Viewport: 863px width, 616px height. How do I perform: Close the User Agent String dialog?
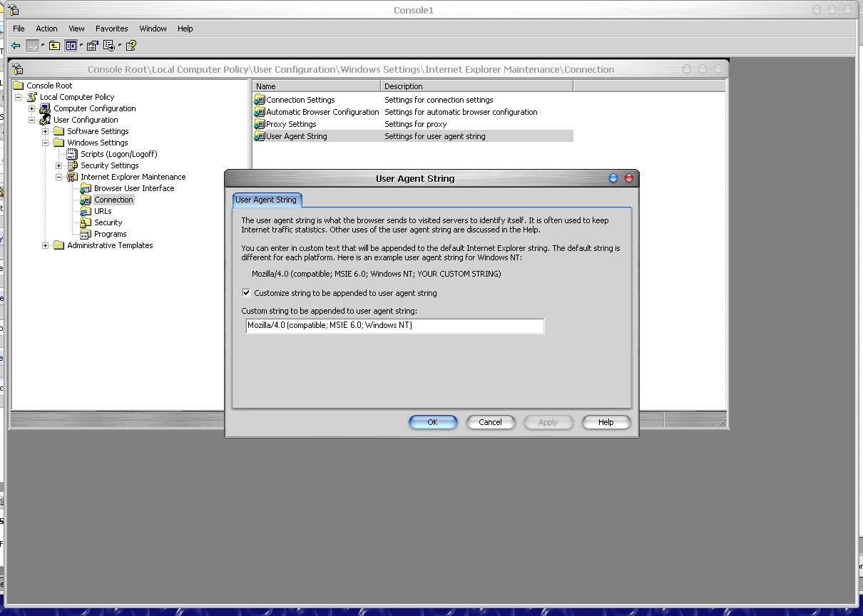629,178
